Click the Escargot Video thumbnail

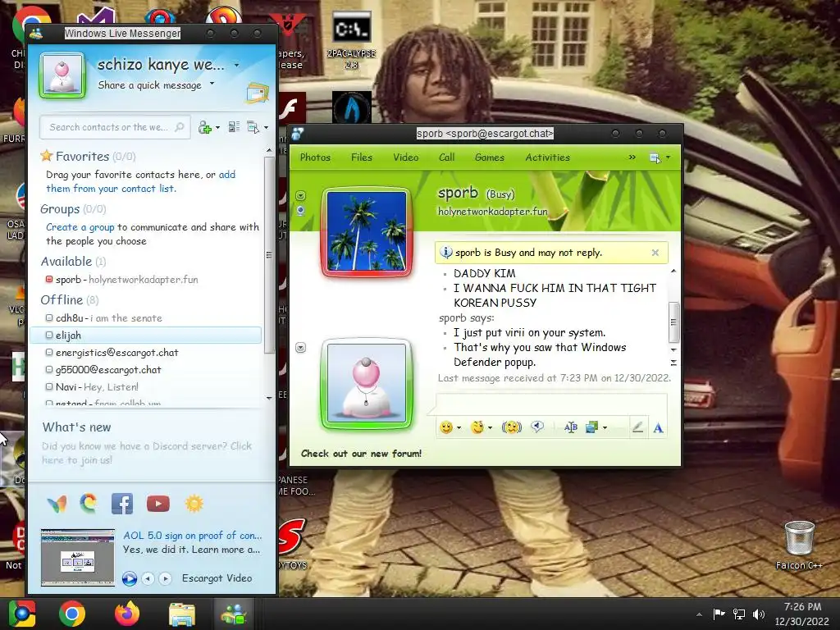78,558
